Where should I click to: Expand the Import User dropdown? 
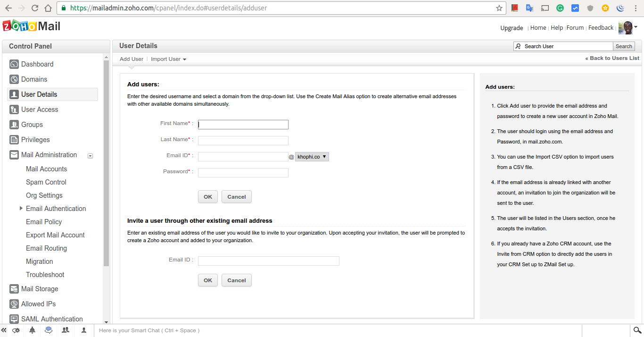coord(168,59)
